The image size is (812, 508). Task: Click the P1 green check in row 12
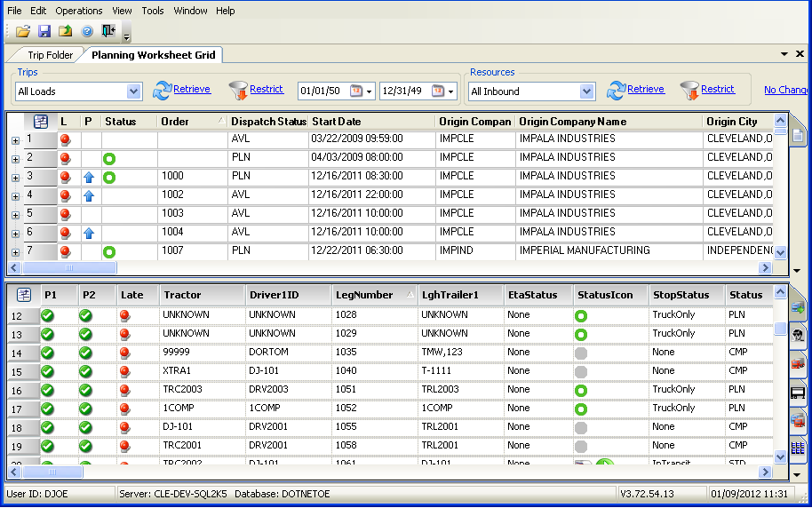click(x=48, y=315)
